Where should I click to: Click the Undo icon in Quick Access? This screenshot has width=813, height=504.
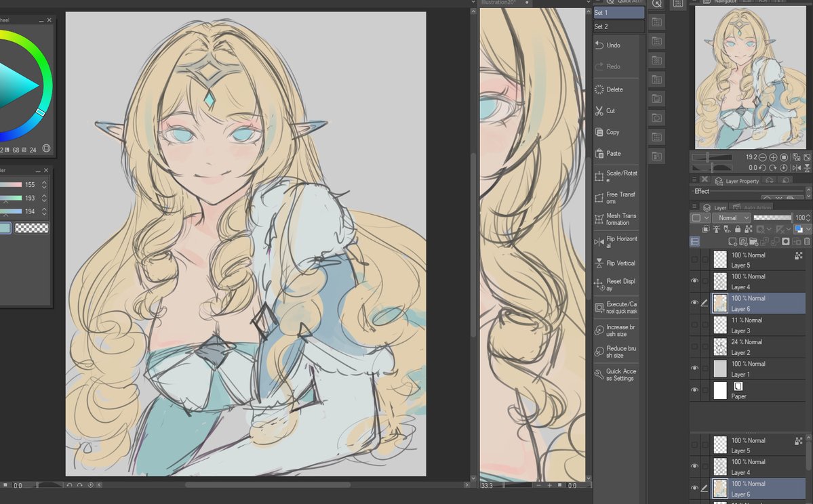click(x=599, y=45)
